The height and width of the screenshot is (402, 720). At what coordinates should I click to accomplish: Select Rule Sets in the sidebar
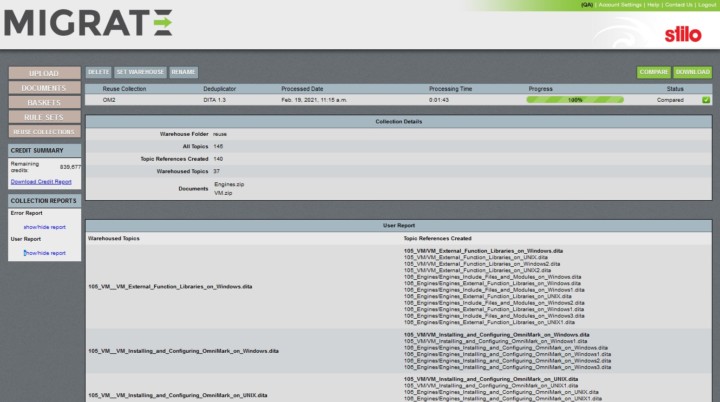[x=43, y=117]
